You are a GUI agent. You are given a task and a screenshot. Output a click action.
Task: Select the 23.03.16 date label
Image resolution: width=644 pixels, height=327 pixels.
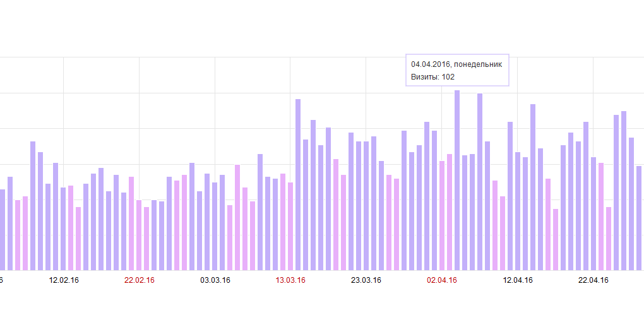pyautogui.click(x=366, y=280)
